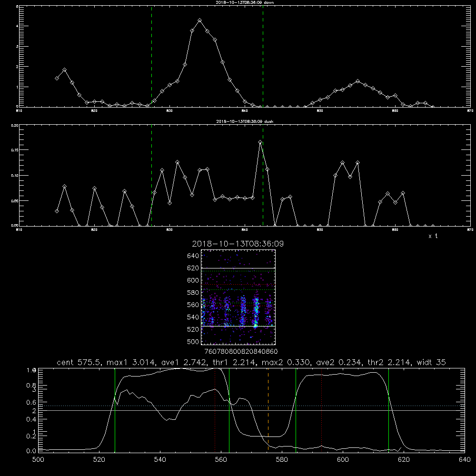Viewport: 476px width, 476px height.
Task: Click the upper white horizontal line on spectrogram
Action: pos(238,268)
